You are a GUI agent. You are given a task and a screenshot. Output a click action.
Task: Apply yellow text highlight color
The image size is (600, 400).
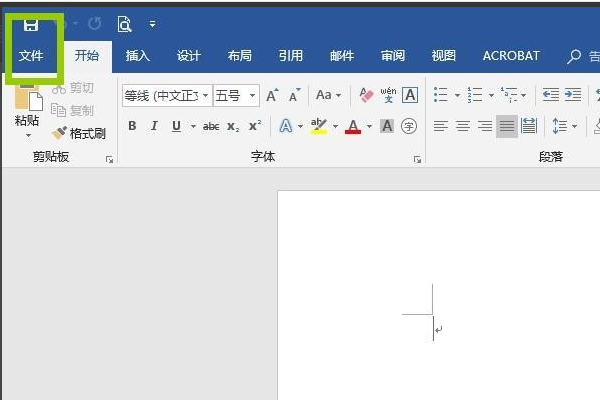point(319,126)
